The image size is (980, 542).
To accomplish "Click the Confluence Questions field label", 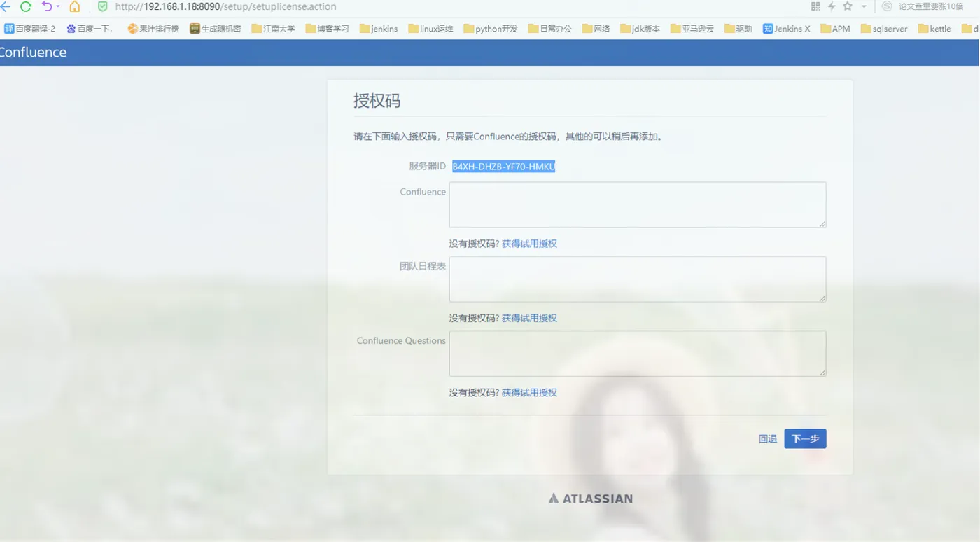I will tap(401, 340).
